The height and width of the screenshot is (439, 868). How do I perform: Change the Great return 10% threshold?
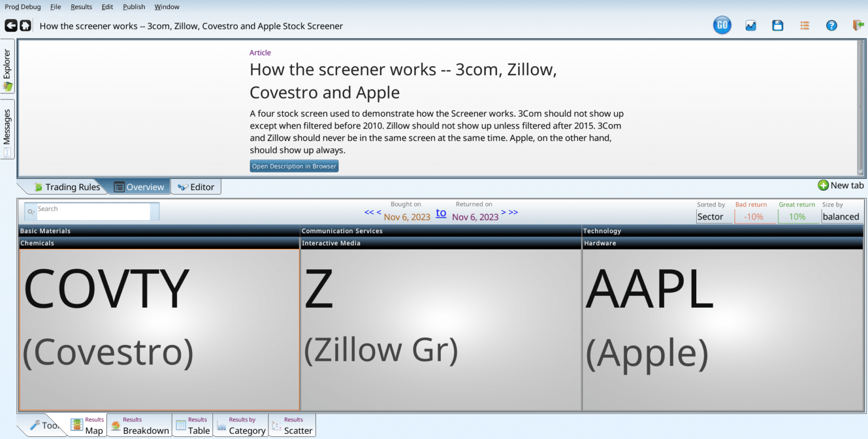pos(797,217)
